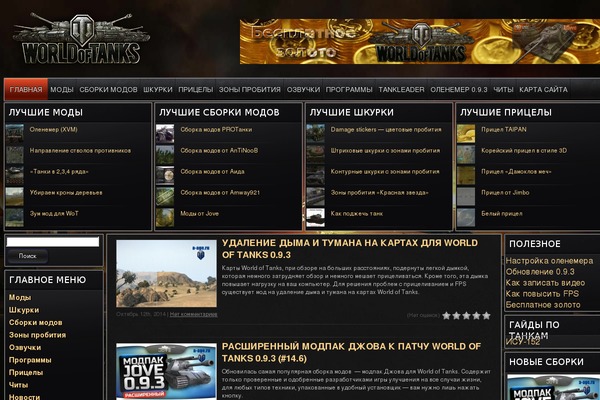Open the smoke and fog removal article image
600x400 pixels.
166,273
